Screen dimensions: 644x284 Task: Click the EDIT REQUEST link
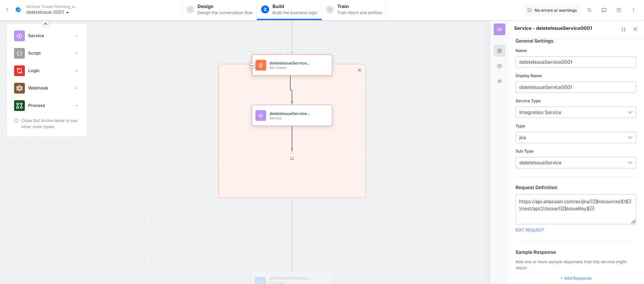[530, 230]
